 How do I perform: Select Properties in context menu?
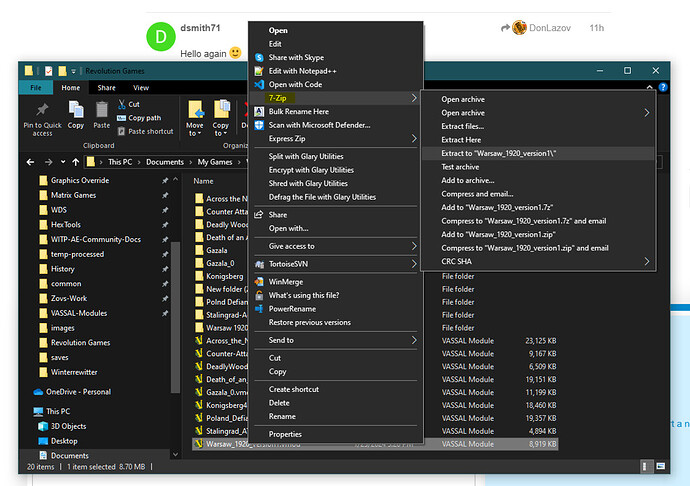tap(335, 434)
